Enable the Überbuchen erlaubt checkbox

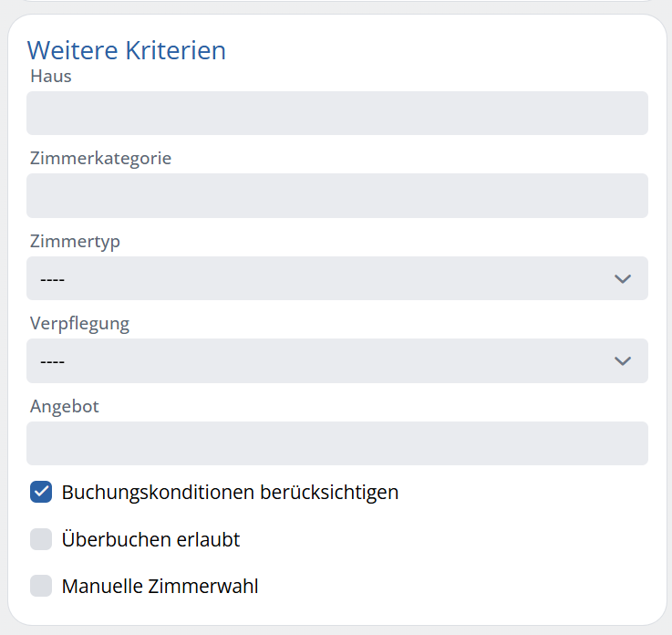pos(41,539)
